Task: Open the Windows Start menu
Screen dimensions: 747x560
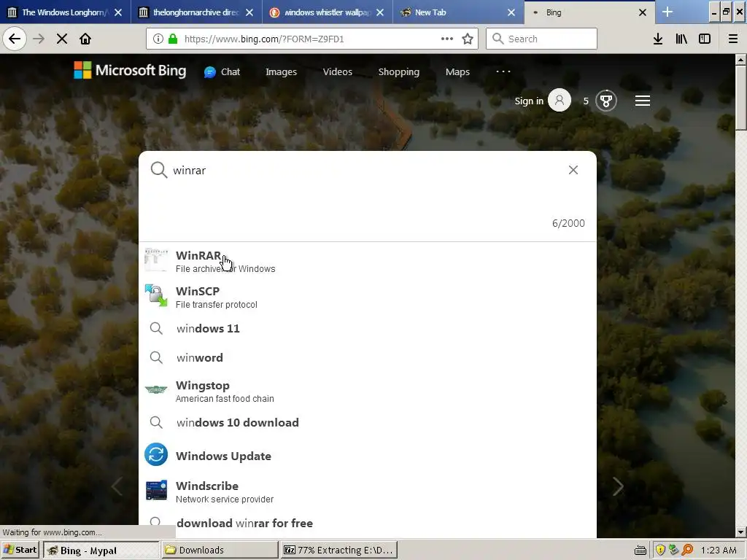Action: pos(20,550)
